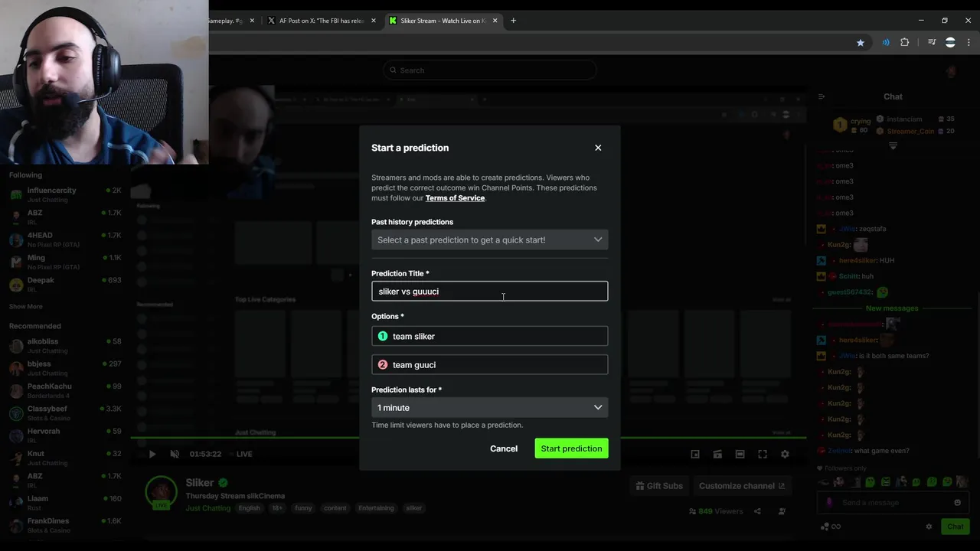Click the site Search box
980x551 pixels.
490,70
